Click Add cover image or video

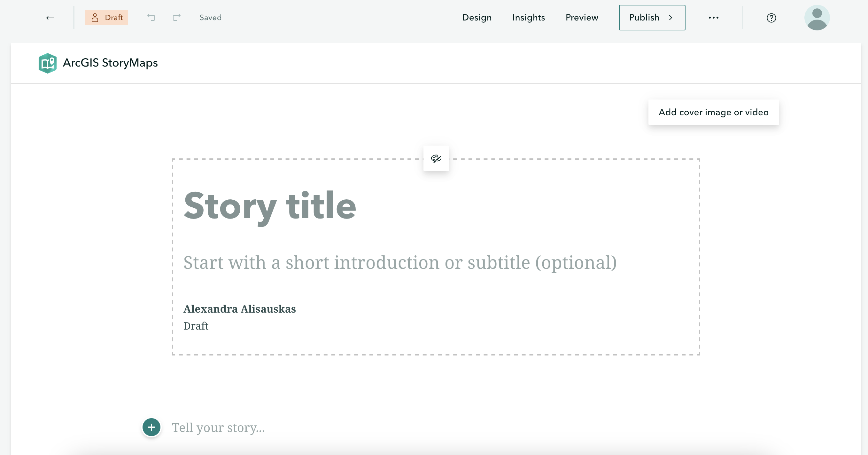(x=713, y=112)
